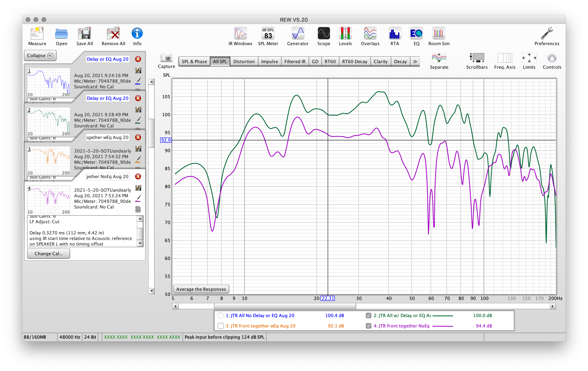Remove measurement 3 with red X
The image size is (588, 371).
point(138,137)
